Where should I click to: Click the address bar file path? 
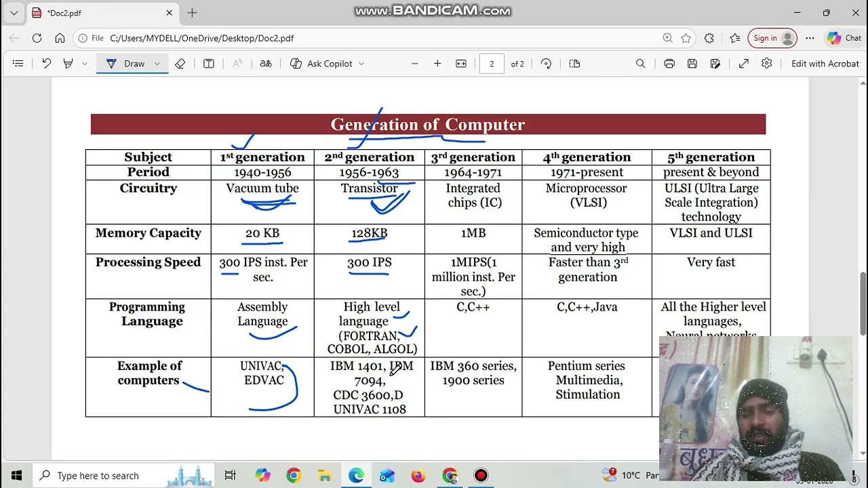point(202,38)
